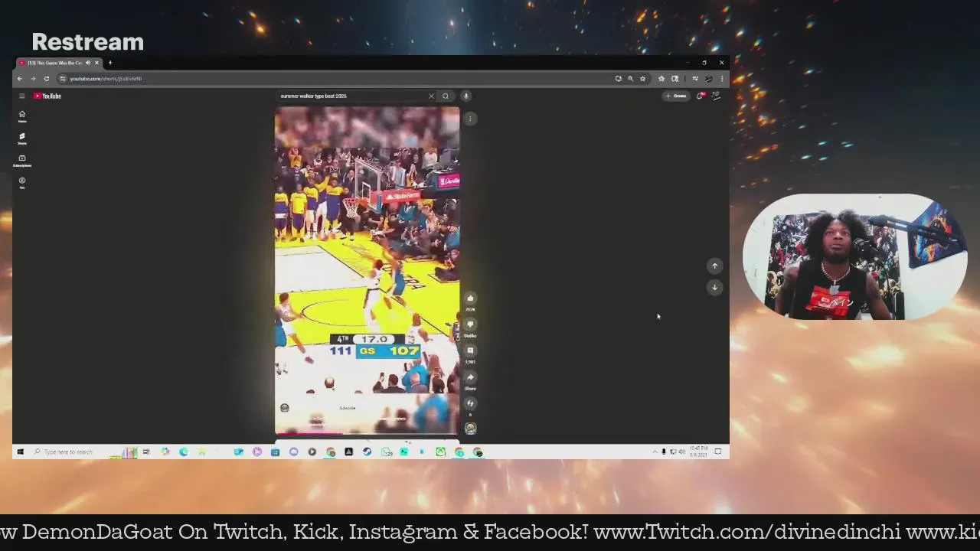Click the address bar URL
Screen dimensions: 980x551
tap(106, 79)
